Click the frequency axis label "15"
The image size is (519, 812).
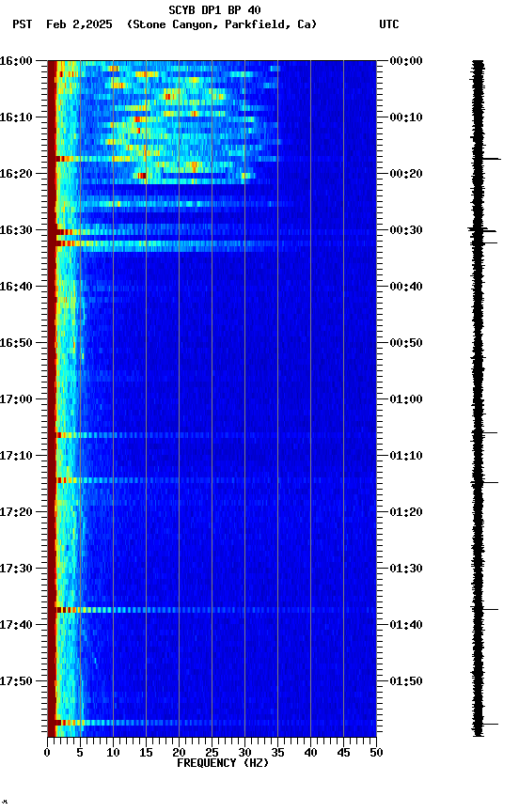point(146,753)
